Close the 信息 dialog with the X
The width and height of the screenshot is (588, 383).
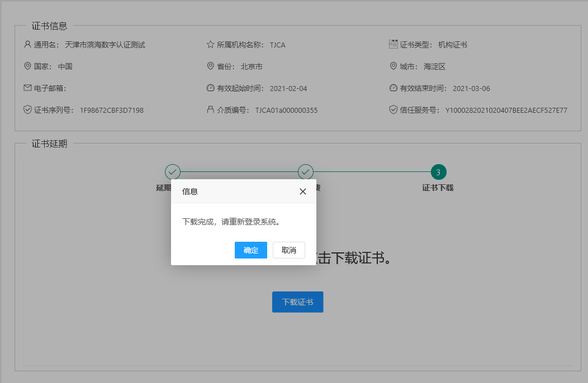point(303,191)
